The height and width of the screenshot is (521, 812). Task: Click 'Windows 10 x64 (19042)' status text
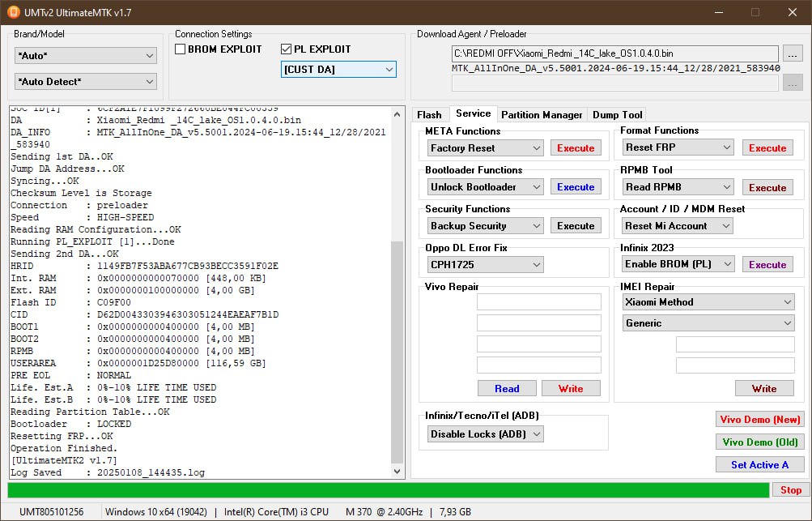pyautogui.click(x=156, y=511)
